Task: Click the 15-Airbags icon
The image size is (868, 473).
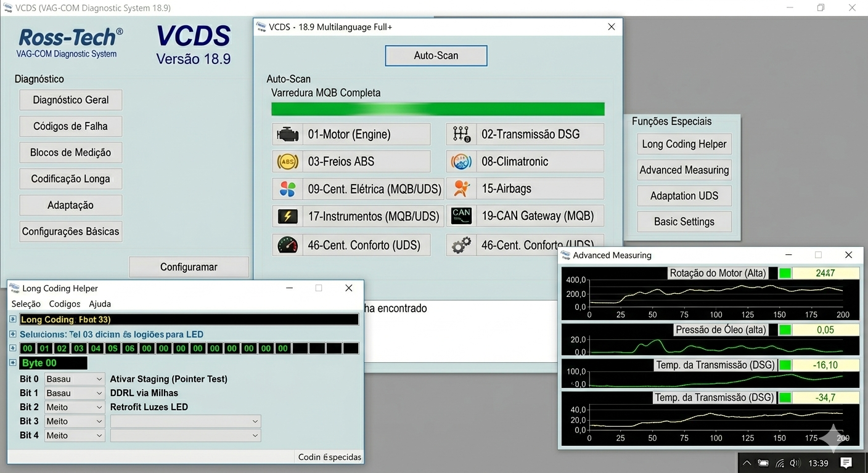Action: tap(461, 188)
